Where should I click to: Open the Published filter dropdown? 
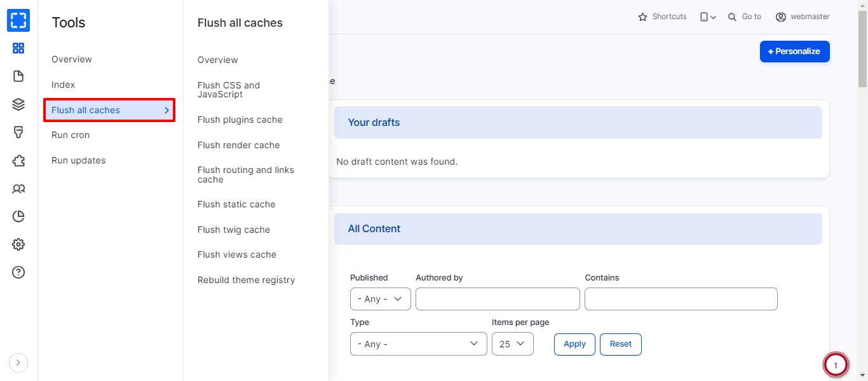tap(380, 299)
